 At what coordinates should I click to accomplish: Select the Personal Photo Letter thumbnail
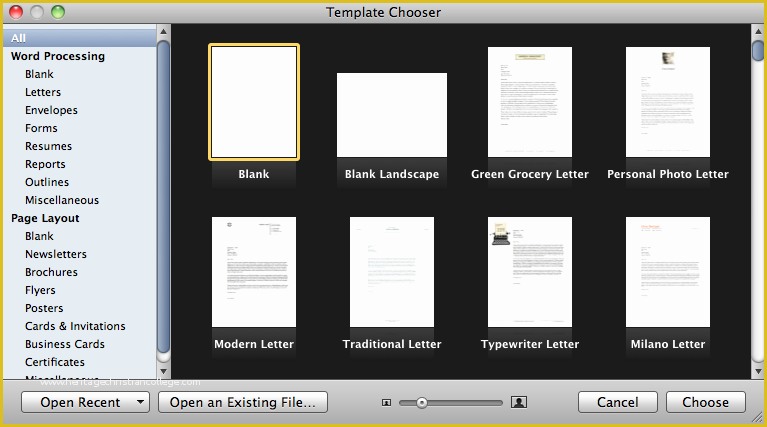click(x=668, y=102)
